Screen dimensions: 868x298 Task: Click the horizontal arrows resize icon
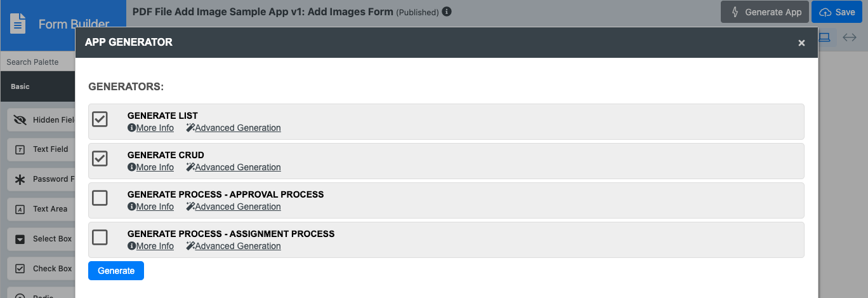pyautogui.click(x=849, y=37)
